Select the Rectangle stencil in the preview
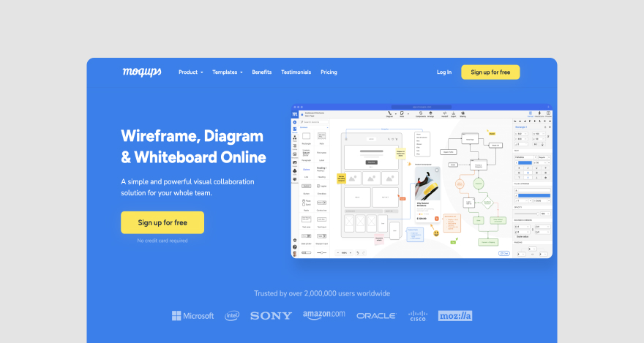This screenshot has height=343, width=644. [307, 136]
